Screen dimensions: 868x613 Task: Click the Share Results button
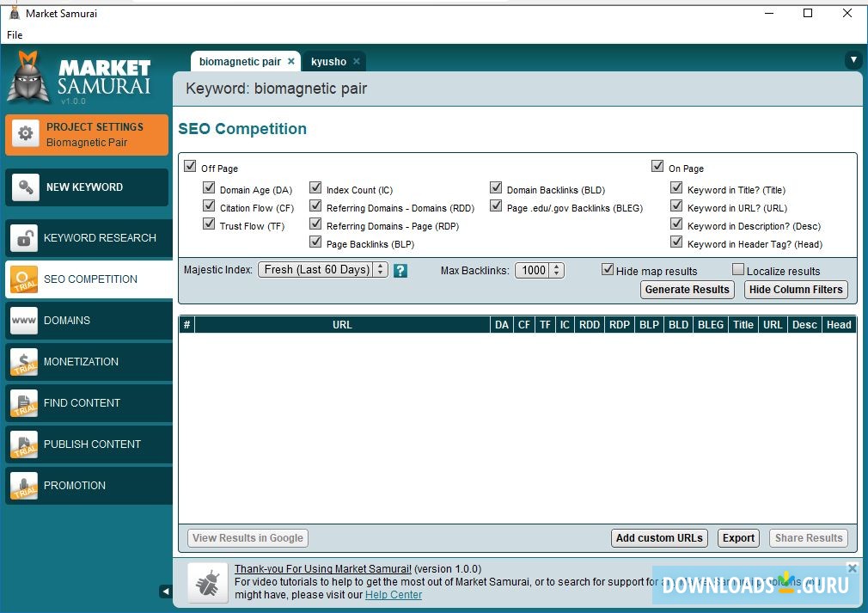(808, 537)
